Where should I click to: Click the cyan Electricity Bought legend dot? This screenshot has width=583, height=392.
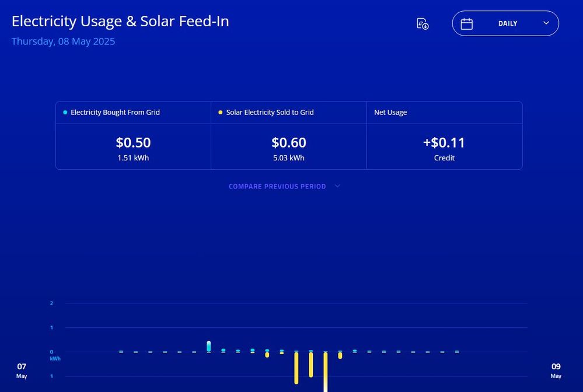(x=65, y=112)
